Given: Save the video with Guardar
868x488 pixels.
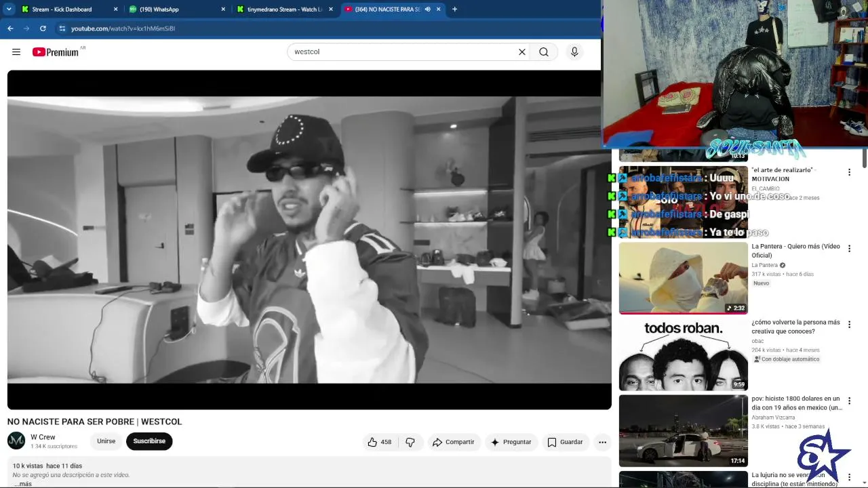Looking at the screenshot, I should (565, 442).
